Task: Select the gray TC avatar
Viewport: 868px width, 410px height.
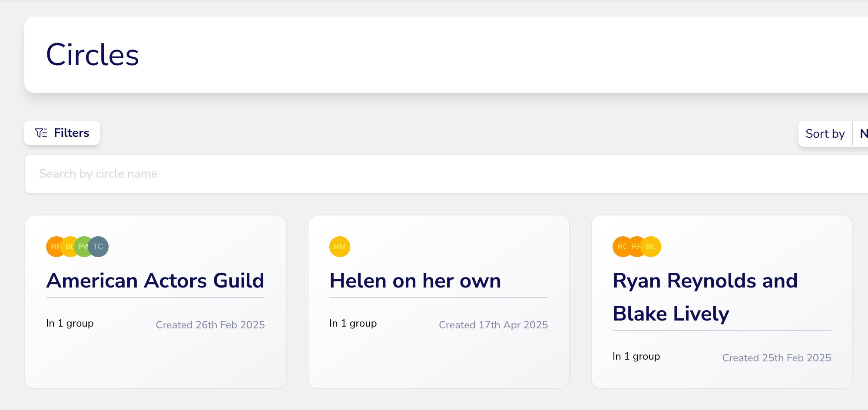Action: [x=100, y=247]
